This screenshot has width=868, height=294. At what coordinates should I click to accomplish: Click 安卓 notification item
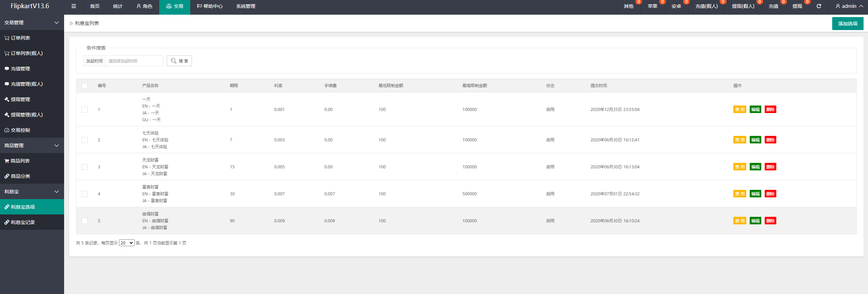click(x=676, y=6)
